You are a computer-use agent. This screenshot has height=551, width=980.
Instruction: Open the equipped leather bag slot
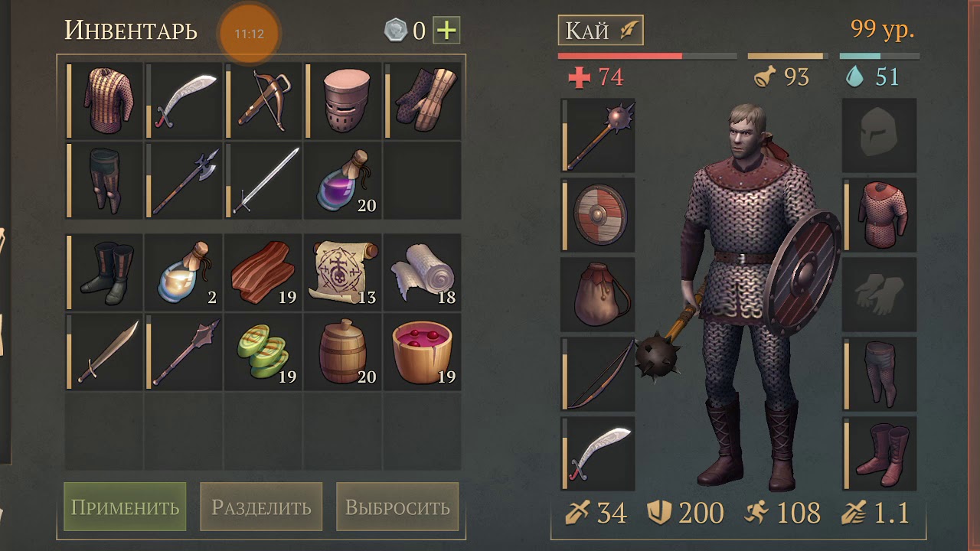598,295
